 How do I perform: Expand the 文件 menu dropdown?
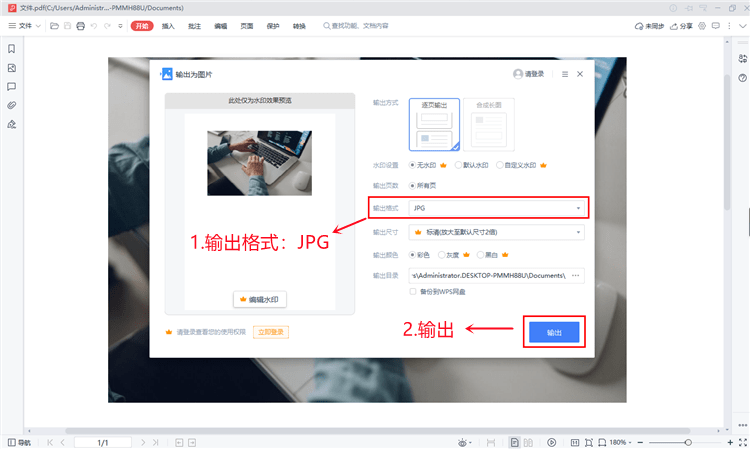(25, 26)
